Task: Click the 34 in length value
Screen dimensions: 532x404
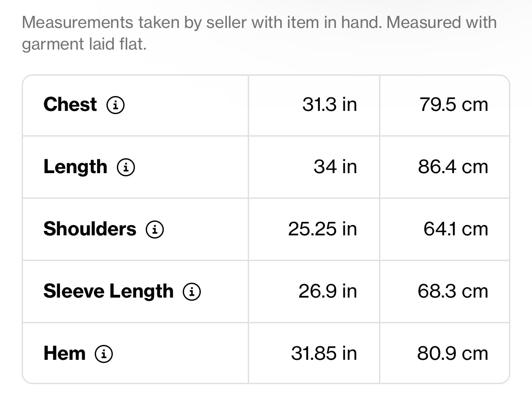Action: (x=335, y=167)
